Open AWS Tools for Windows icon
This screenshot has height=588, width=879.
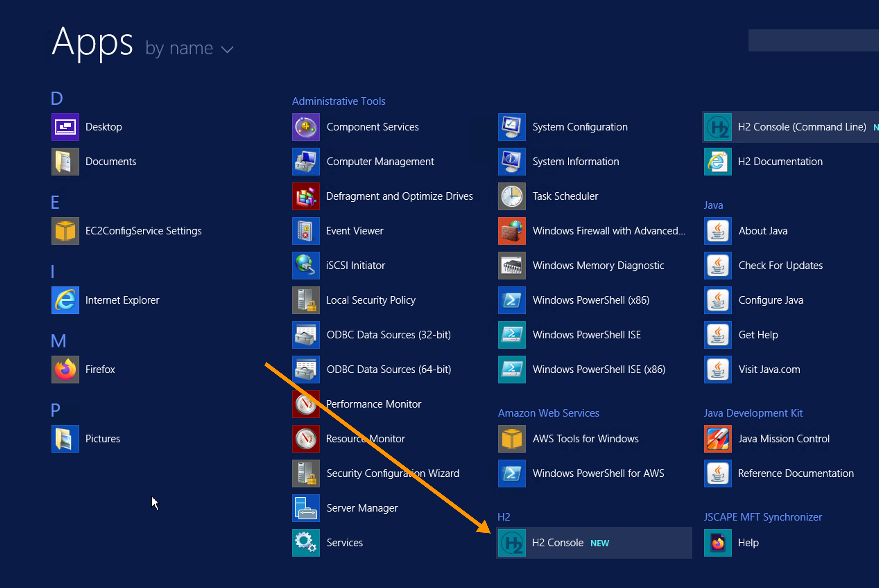(x=512, y=439)
